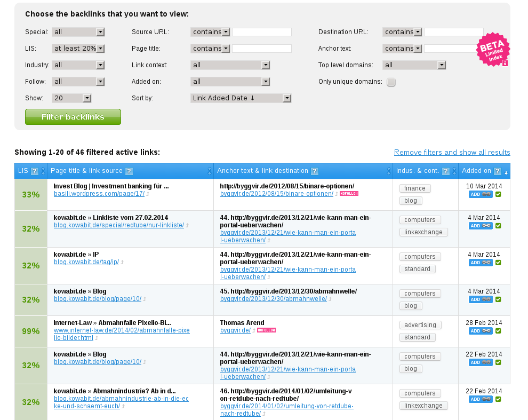Open the Top level domains dropdown
This screenshot has width=528, height=420.
pos(414,65)
